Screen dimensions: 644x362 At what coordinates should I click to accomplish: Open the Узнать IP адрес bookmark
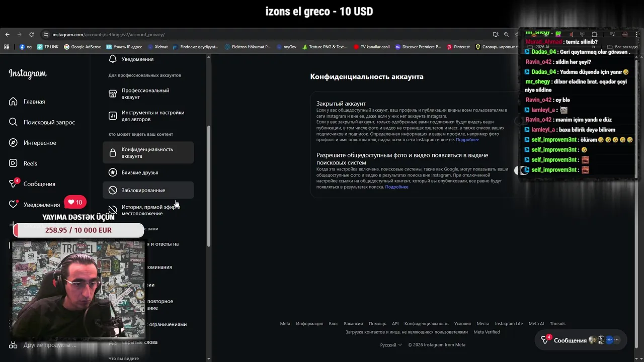(x=124, y=47)
